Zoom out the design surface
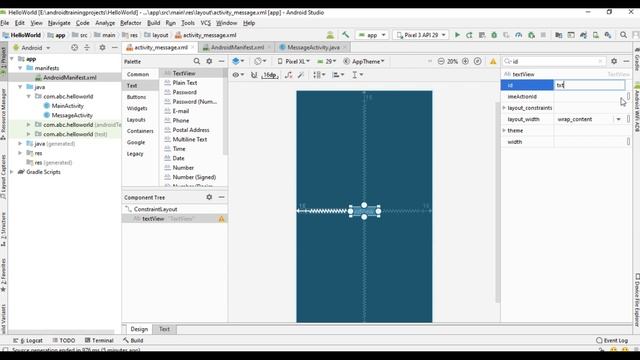Image resolution: width=640 pixels, height=360 pixels. click(x=441, y=61)
